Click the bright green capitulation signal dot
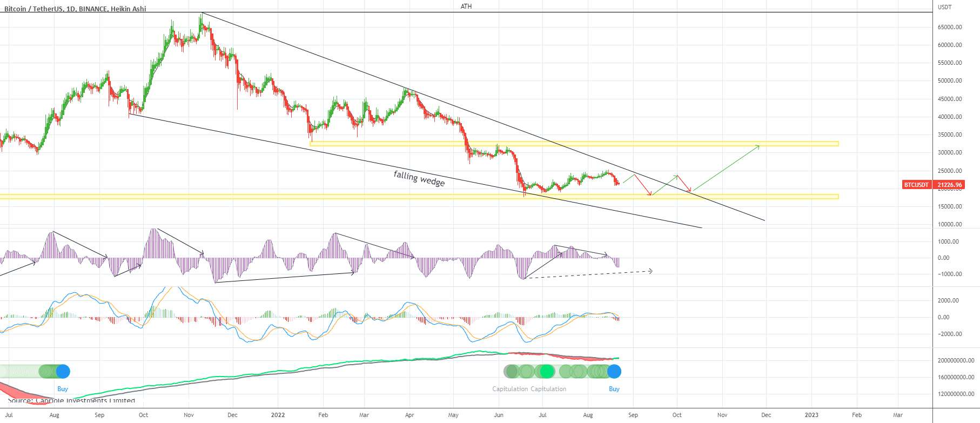 pyautogui.click(x=547, y=372)
